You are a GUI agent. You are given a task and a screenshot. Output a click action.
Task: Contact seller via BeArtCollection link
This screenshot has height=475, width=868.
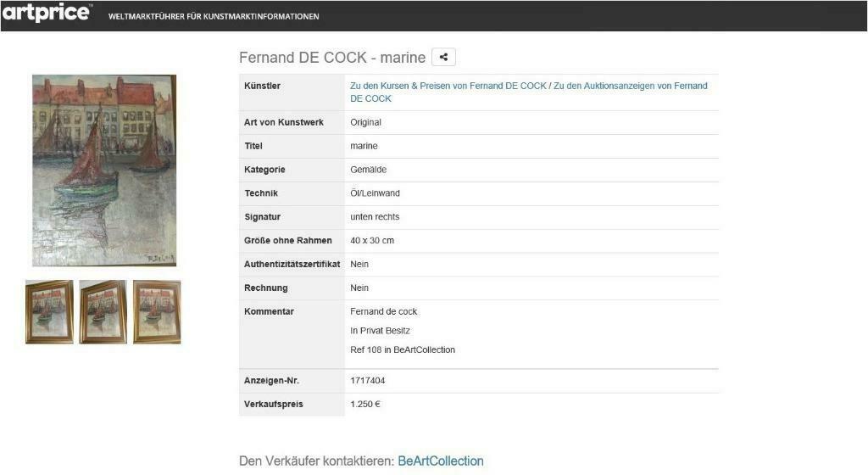tap(441, 461)
